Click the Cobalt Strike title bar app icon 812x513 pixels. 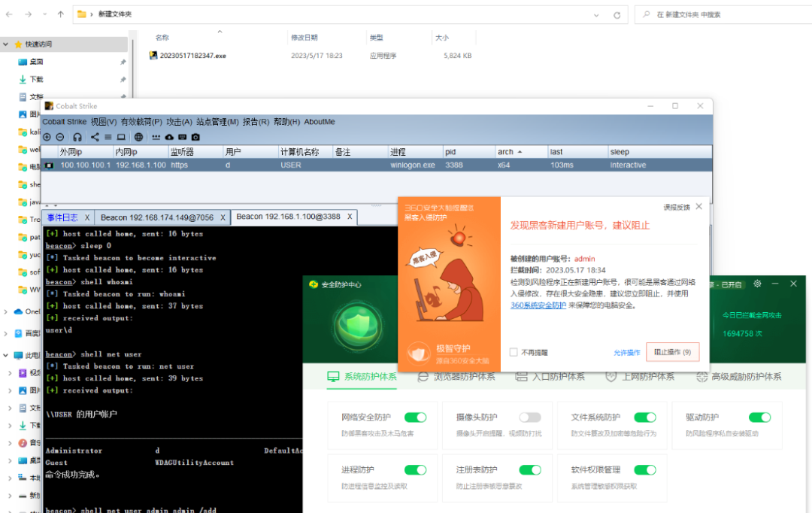click(x=49, y=106)
